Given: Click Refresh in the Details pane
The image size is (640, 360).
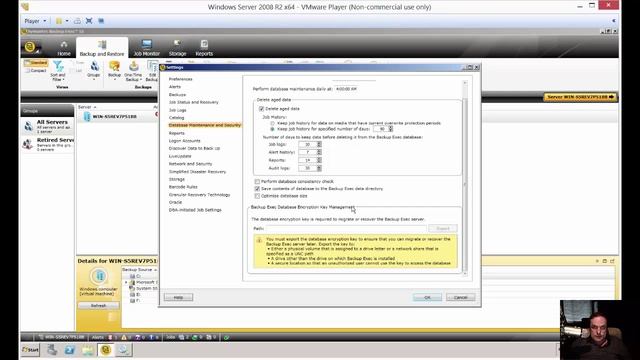Looking at the screenshot, I should (98, 306).
